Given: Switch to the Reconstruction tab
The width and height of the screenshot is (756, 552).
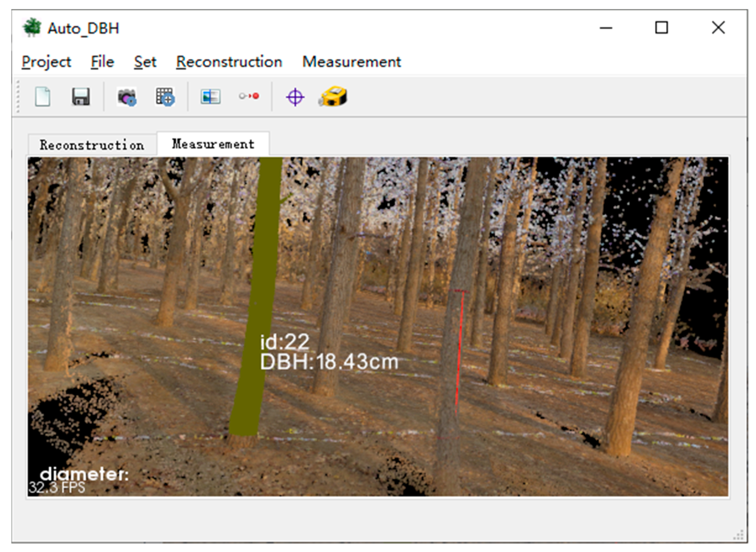Looking at the screenshot, I should pyautogui.click(x=92, y=145).
